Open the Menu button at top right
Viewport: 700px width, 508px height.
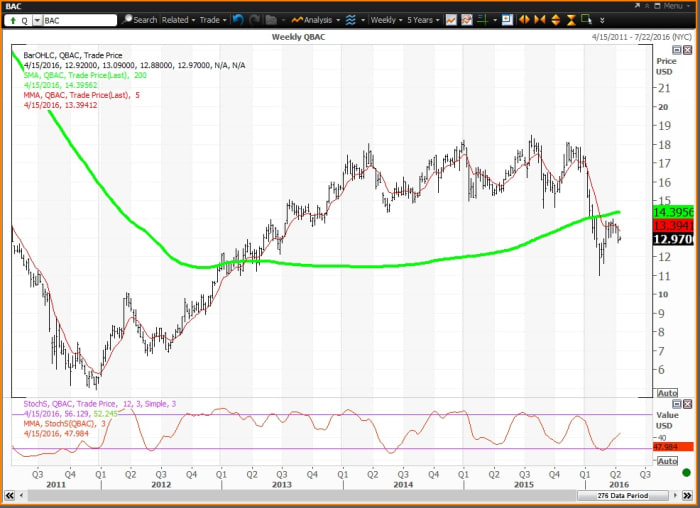coord(668,5)
